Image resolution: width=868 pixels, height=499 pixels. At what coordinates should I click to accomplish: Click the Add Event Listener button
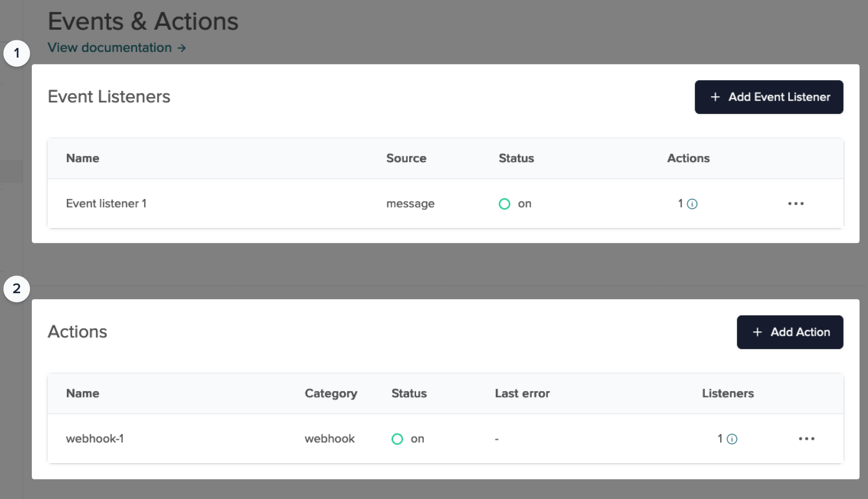769,97
